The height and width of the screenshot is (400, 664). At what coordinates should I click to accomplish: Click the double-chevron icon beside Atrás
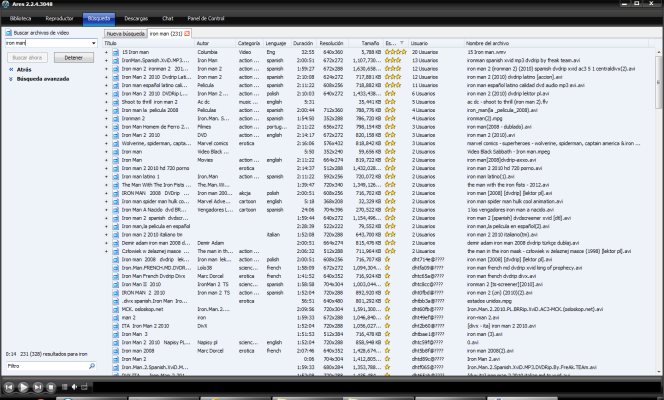click(x=11, y=69)
